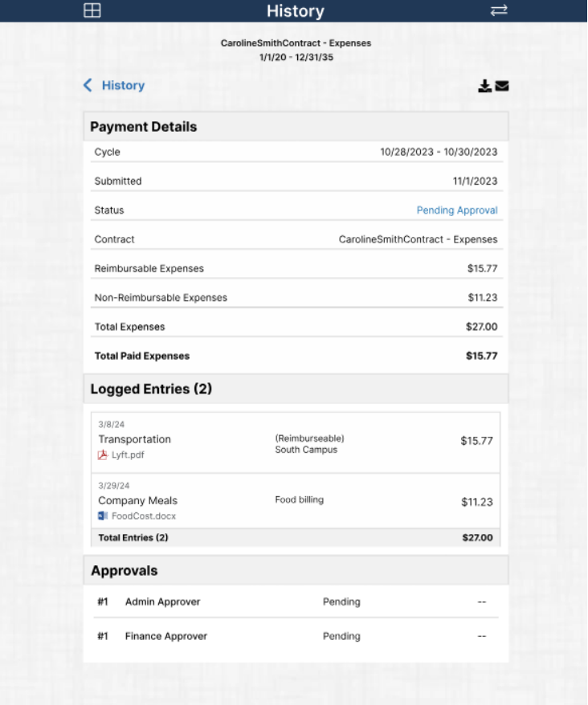Open the Lyft.pdf file icon

103,455
